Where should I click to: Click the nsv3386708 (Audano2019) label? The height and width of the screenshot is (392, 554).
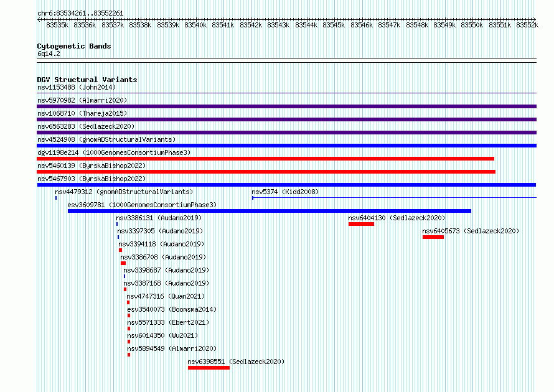click(x=163, y=257)
